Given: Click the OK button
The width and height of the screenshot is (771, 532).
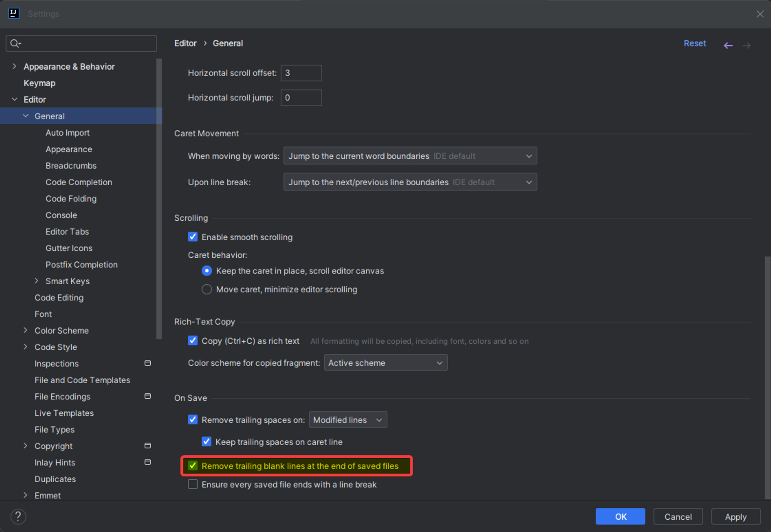Looking at the screenshot, I should point(620,516).
